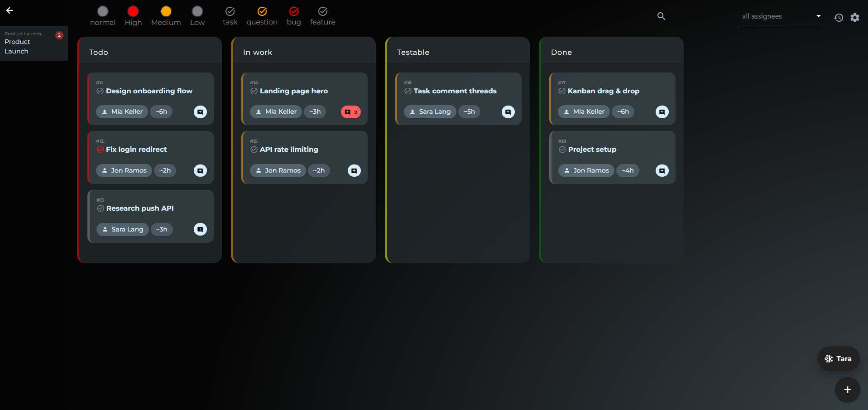This screenshot has width=868, height=410.
Task: Open the history clock icon
Action: tap(839, 18)
